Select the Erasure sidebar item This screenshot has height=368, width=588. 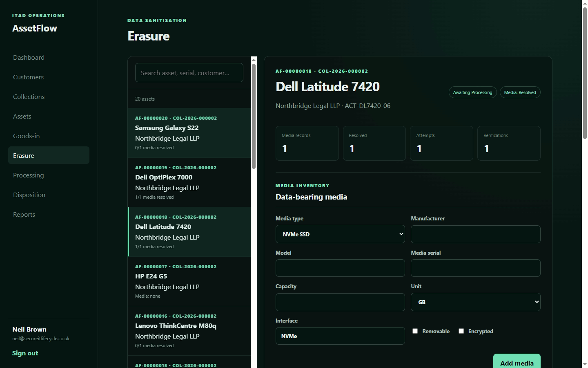point(49,155)
